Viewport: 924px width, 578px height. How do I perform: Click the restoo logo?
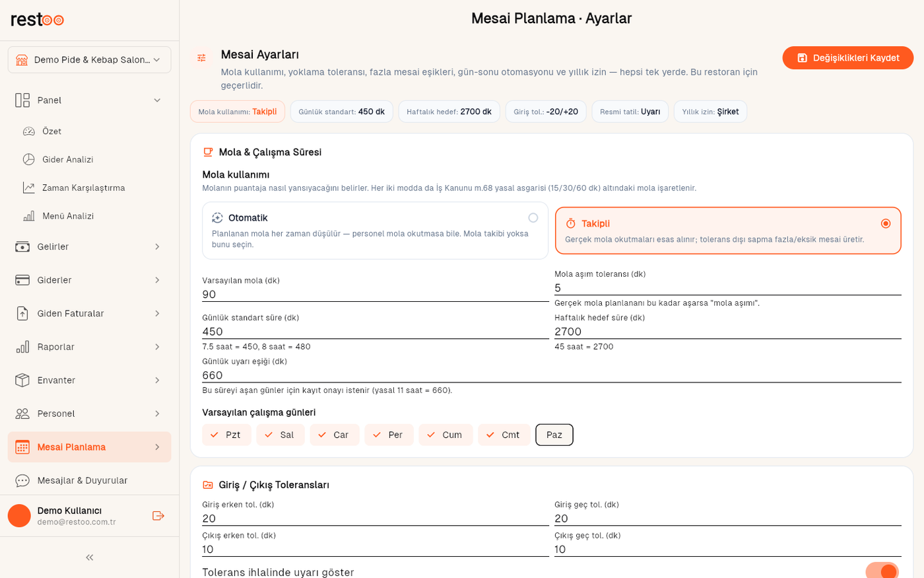[37, 20]
